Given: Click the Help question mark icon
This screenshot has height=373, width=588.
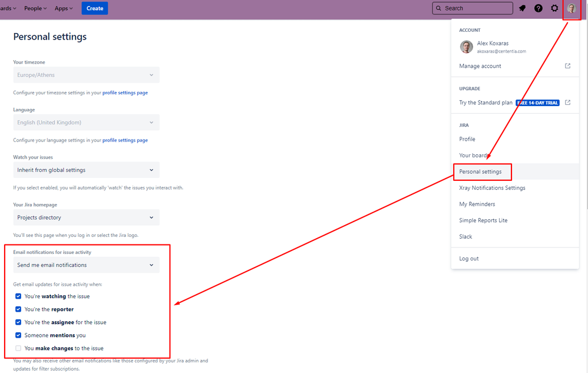Looking at the screenshot, I should point(539,8).
